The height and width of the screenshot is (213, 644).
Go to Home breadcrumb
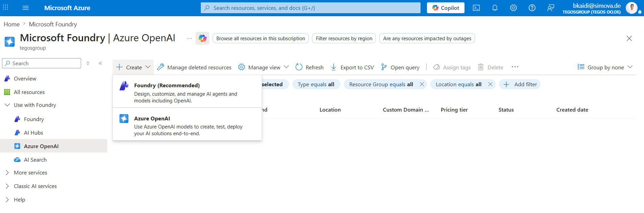pyautogui.click(x=11, y=24)
